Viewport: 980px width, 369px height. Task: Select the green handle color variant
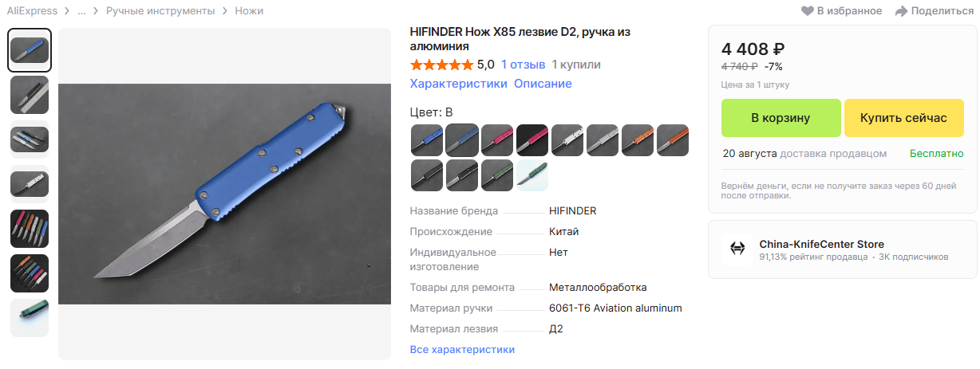[x=497, y=175]
